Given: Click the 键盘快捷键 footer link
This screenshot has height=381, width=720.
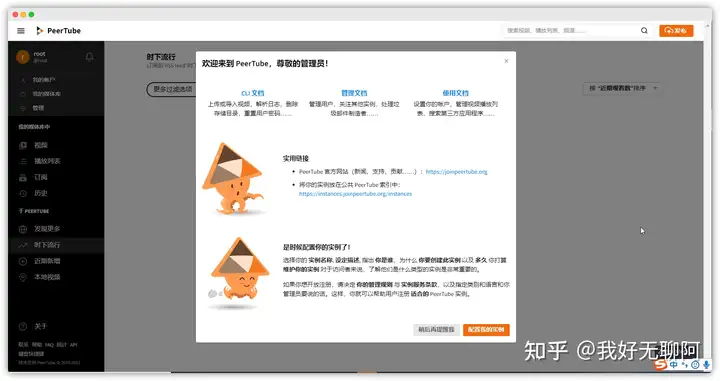Looking at the screenshot, I should (x=31, y=354).
